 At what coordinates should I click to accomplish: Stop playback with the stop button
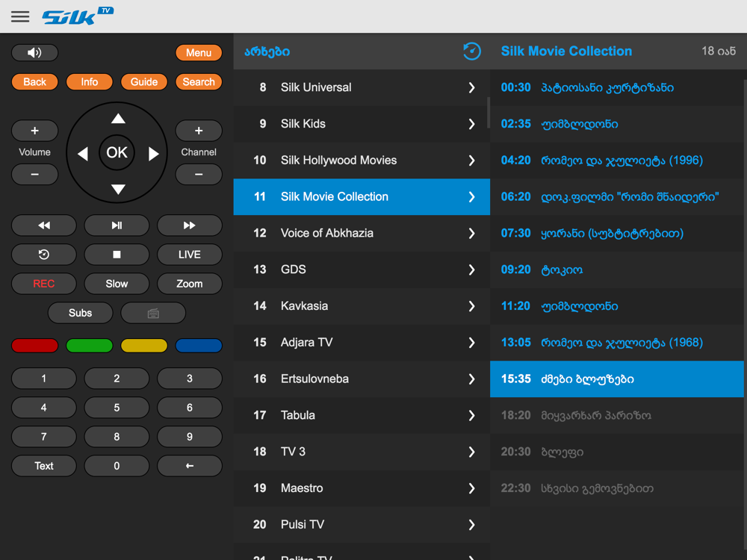(117, 255)
